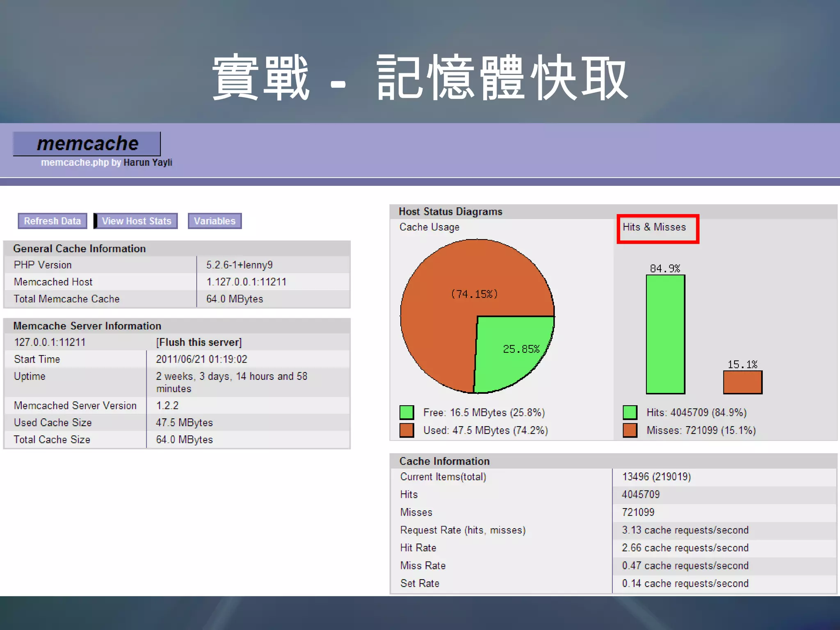Select the PHP version value 5.2.6-1+lenny9

click(x=240, y=265)
